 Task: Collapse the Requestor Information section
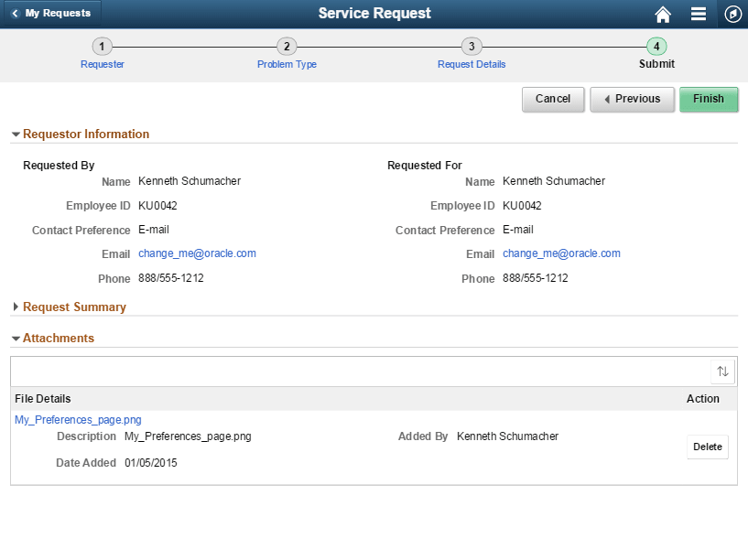pyautogui.click(x=16, y=134)
